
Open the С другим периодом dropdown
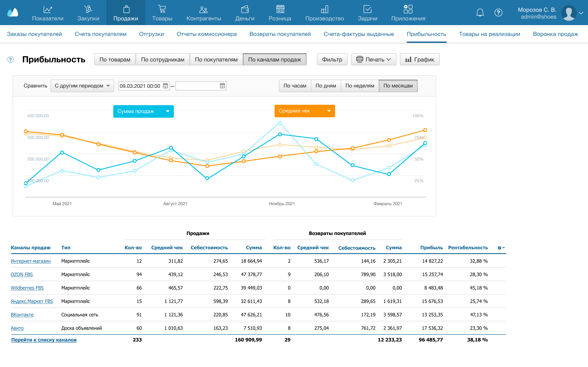point(82,86)
